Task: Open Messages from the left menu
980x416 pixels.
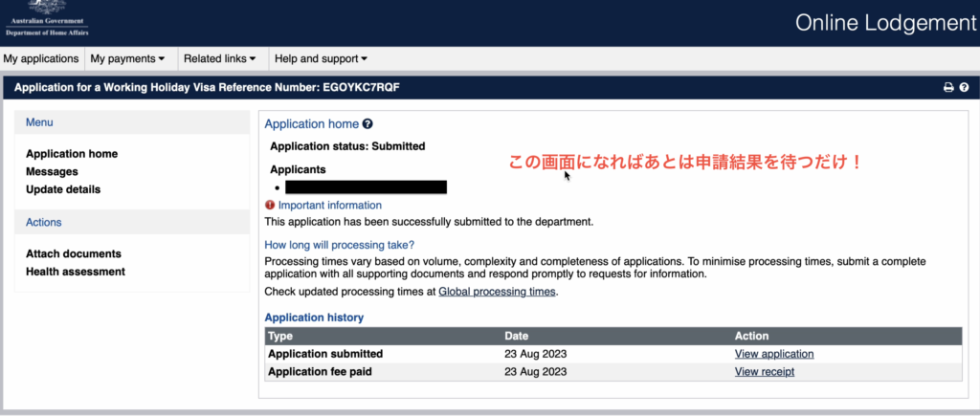Action: click(52, 171)
